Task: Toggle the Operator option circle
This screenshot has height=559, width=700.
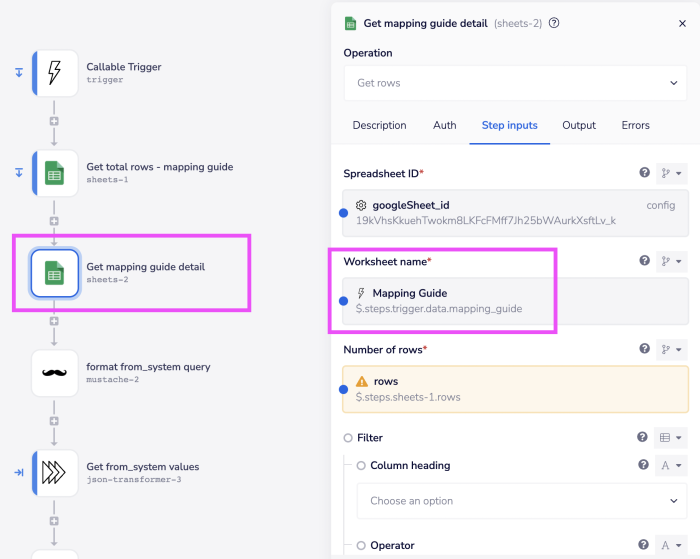Action: pos(361,546)
